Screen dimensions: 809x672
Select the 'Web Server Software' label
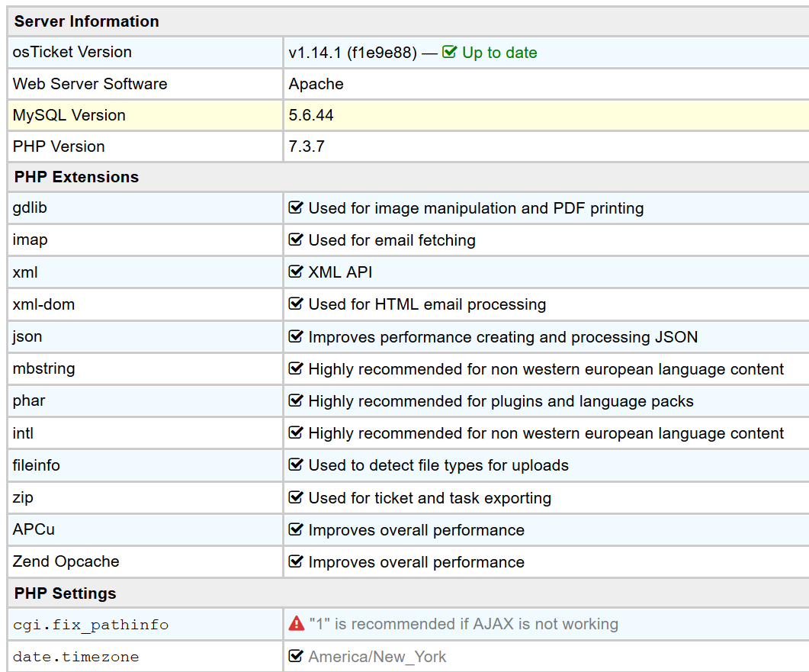(90, 84)
